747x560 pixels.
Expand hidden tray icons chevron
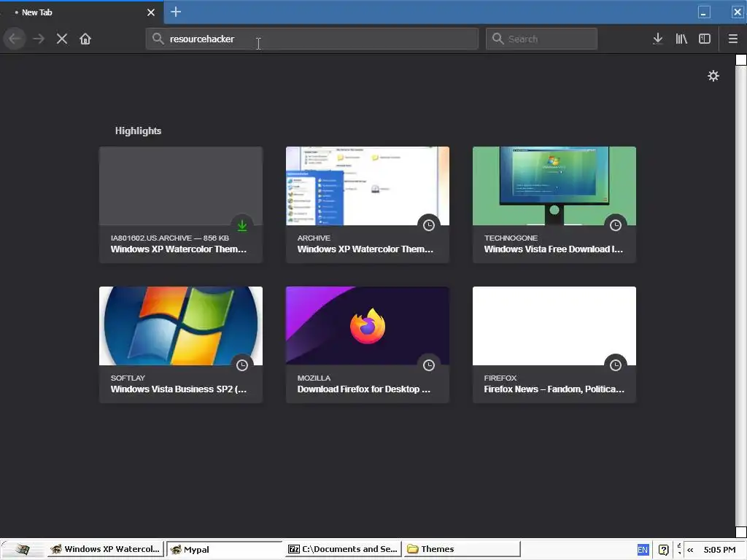(690, 550)
